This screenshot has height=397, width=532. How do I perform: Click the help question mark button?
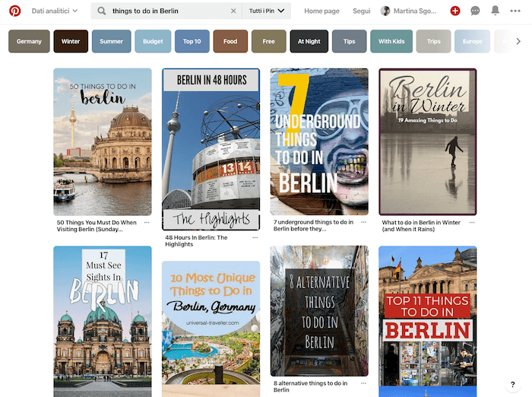[x=513, y=384]
